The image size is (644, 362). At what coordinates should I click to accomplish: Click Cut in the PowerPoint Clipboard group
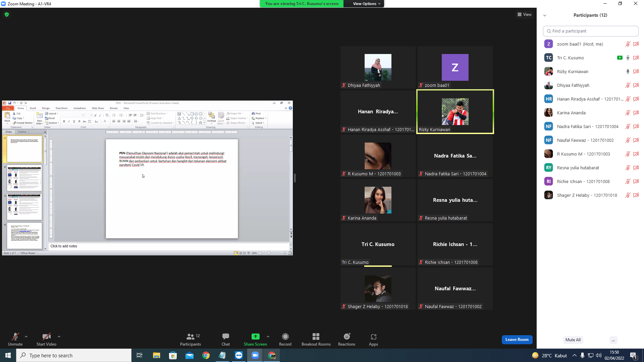pyautogui.click(x=16, y=114)
